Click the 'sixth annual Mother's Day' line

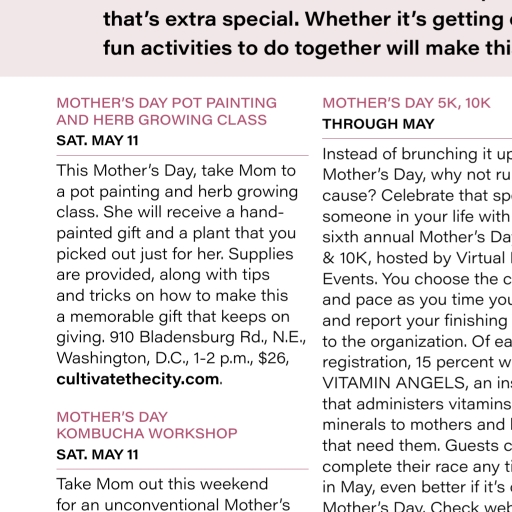[417, 237]
